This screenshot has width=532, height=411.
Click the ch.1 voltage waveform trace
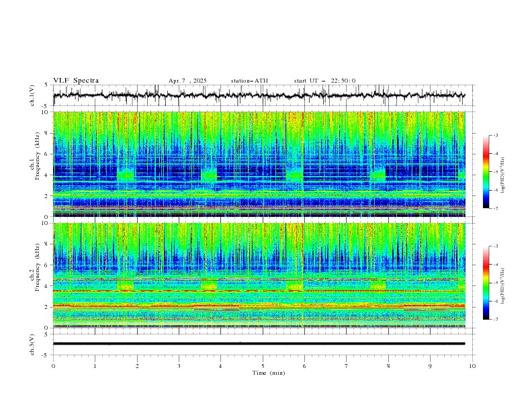click(259, 95)
